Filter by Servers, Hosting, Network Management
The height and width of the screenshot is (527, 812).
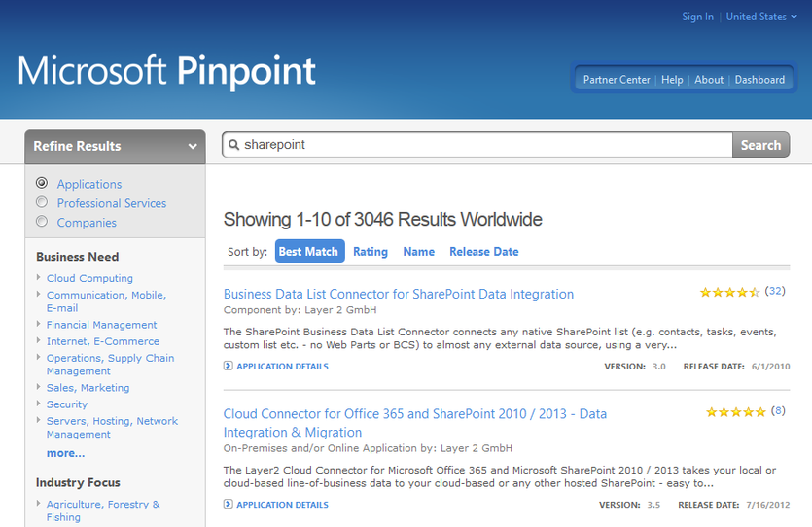click(x=112, y=428)
